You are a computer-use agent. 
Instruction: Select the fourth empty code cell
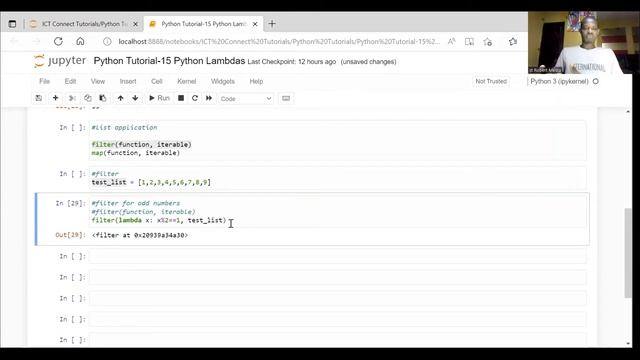pos(338,319)
